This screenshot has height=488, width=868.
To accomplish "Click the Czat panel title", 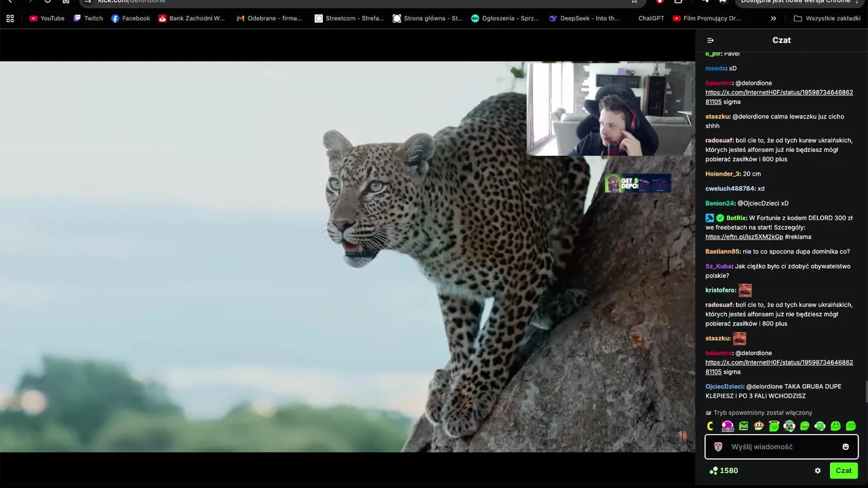I will pos(781,40).
